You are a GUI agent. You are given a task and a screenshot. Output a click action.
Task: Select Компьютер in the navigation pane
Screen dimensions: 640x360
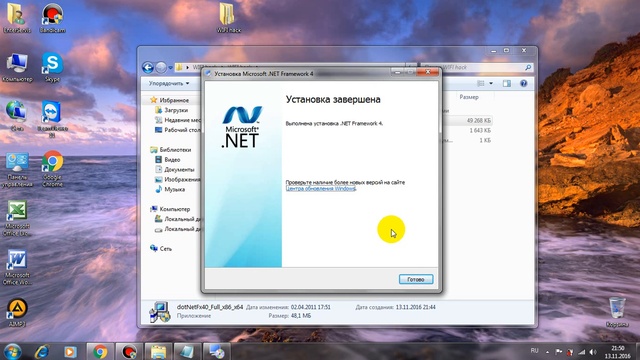click(x=170, y=209)
